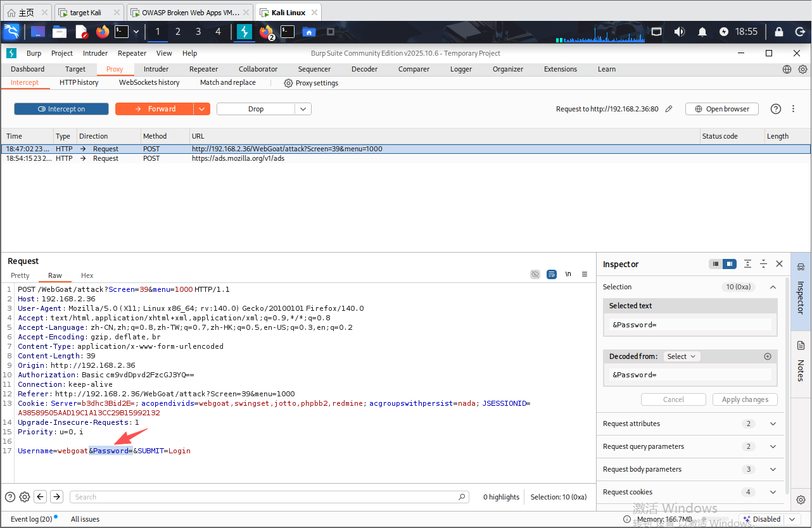Image resolution: width=812 pixels, height=528 pixels.
Task: Open the Notes side panel
Action: [801, 362]
